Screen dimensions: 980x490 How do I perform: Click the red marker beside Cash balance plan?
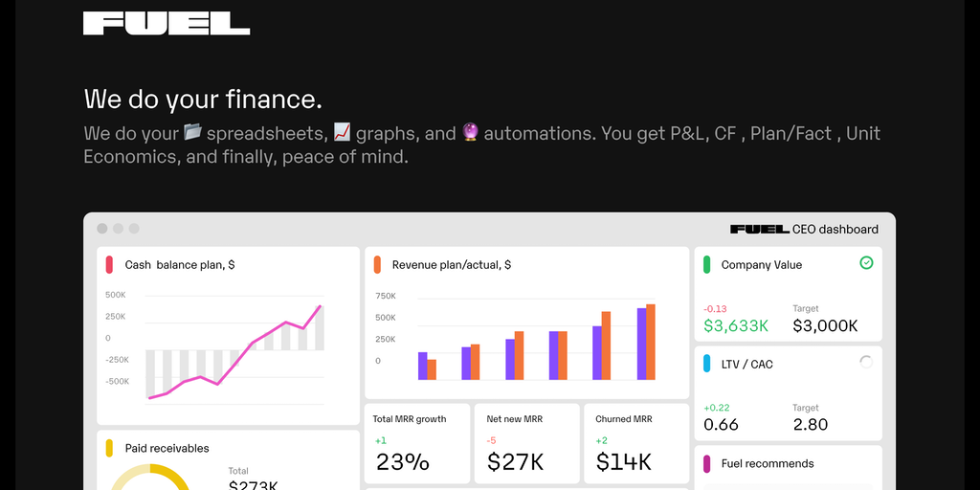(110, 264)
